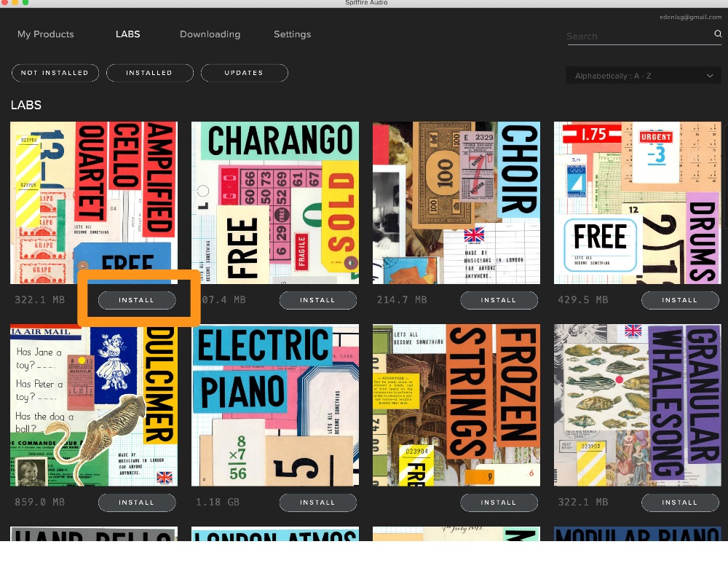
Task: Go to the Settings tab
Action: (x=292, y=34)
